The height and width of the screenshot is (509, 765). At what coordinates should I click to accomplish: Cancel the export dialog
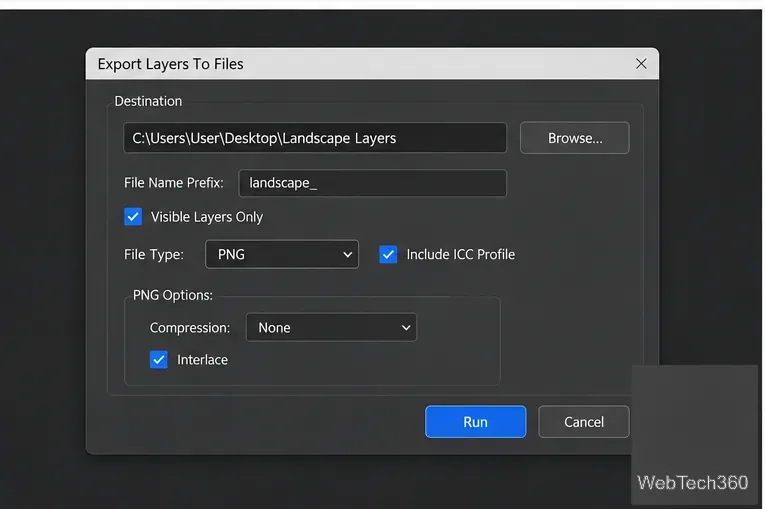click(x=584, y=422)
